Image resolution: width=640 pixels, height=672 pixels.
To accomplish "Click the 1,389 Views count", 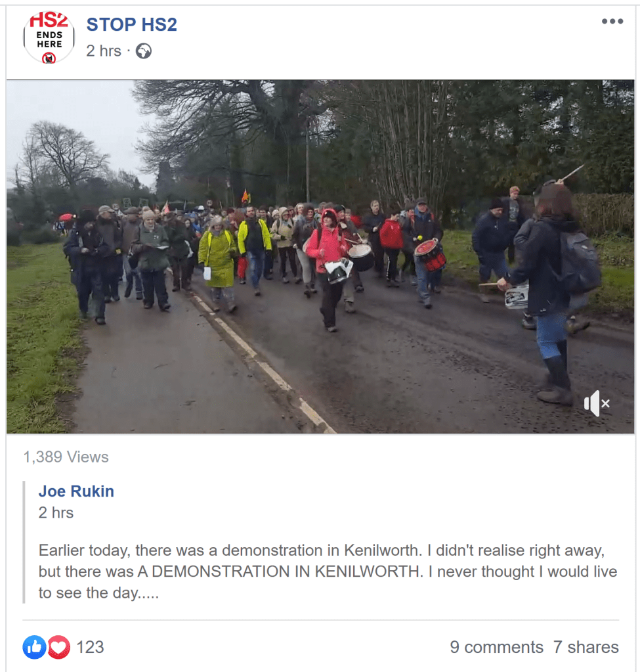I will (66, 457).
